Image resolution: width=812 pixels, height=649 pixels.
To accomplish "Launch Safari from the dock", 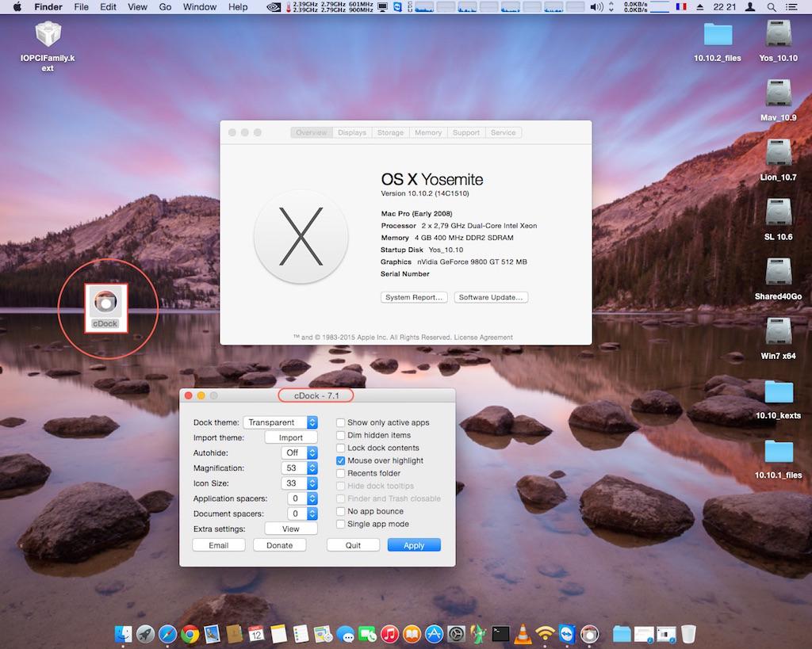I will 167,634.
